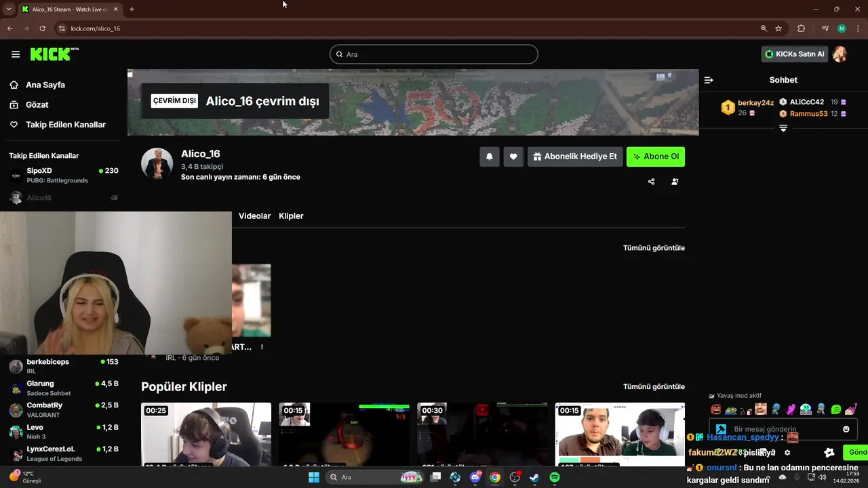Open the Videolar tab

pyautogui.click(x=254, y=216)
